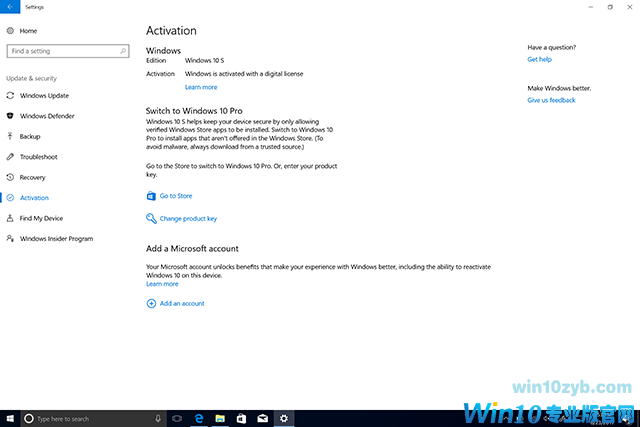Click the Go to Store link

[x=176, y=196]
